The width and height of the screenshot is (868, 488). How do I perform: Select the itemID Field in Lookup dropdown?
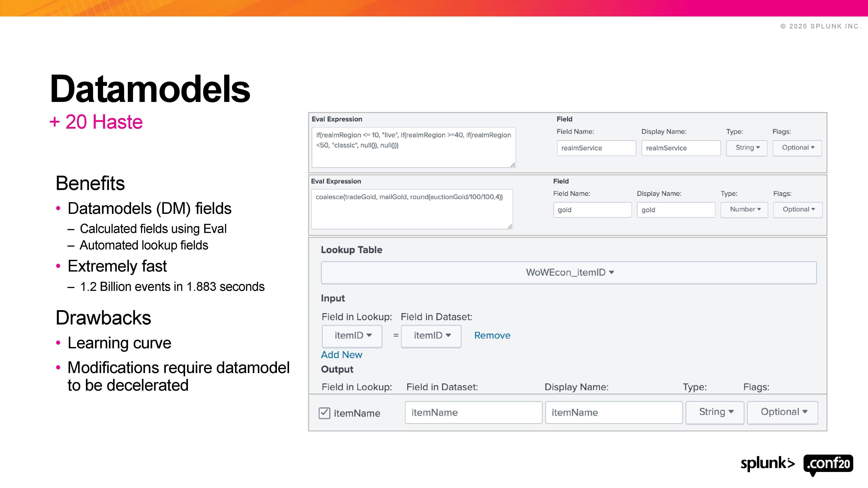(x=352, y=336)
